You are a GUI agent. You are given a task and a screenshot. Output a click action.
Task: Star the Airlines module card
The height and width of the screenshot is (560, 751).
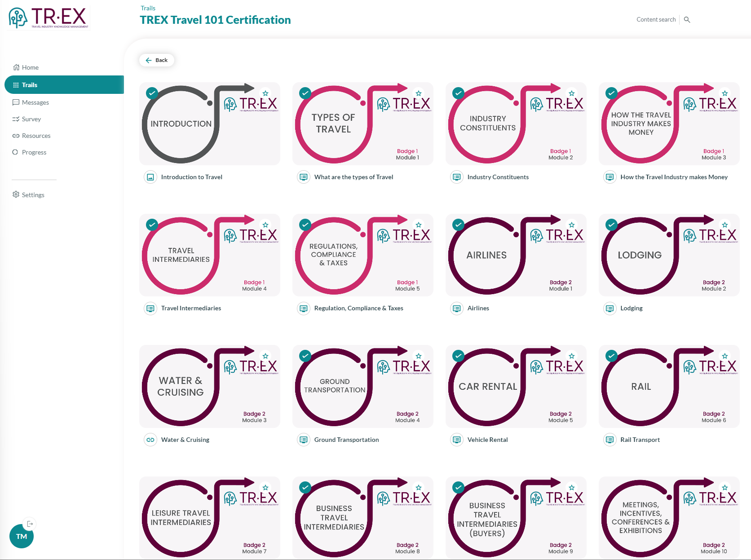click(571, 225)
